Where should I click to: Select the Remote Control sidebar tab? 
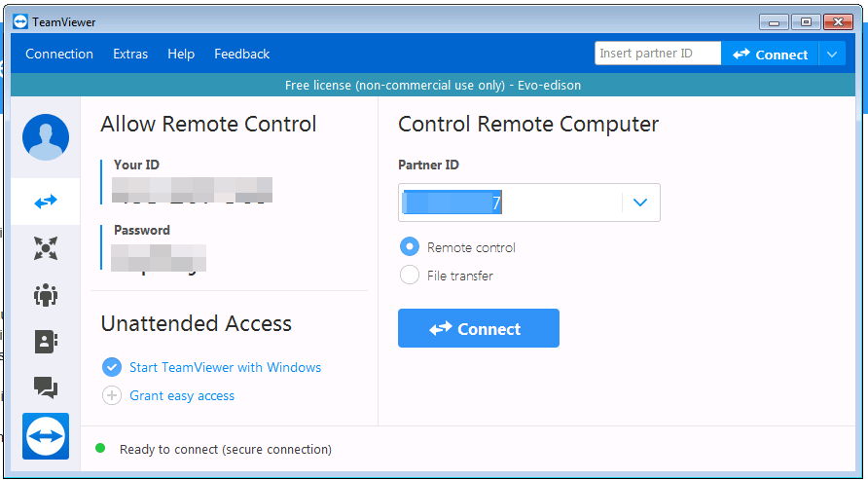[x=46, y=202]
